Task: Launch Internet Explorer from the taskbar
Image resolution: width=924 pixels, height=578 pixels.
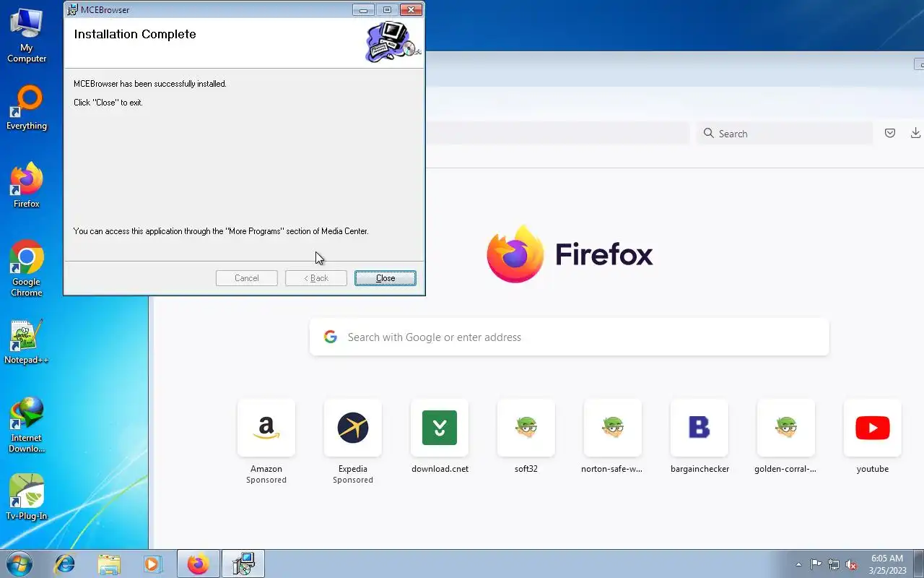Action: tap(65, 564)
